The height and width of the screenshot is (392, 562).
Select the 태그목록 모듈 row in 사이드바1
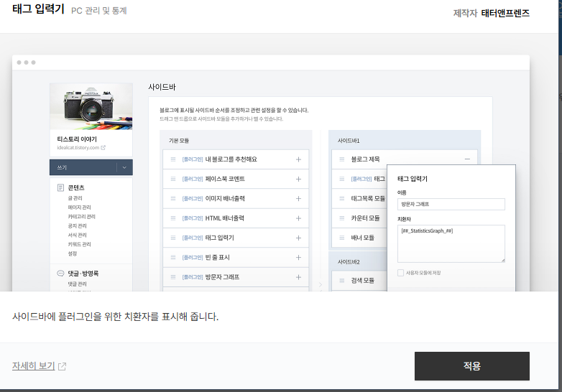tap(359, 198)
